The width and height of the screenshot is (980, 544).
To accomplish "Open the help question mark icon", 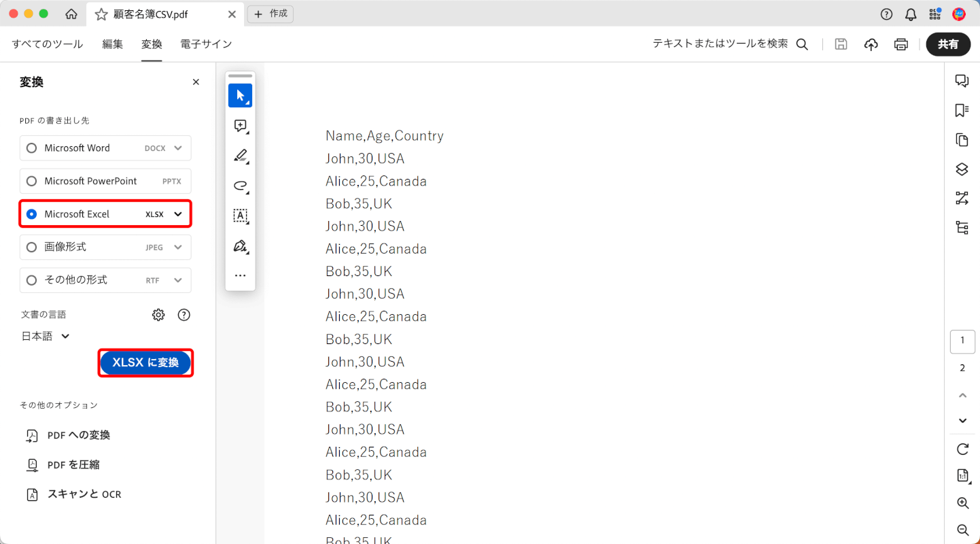I will 886,14.
